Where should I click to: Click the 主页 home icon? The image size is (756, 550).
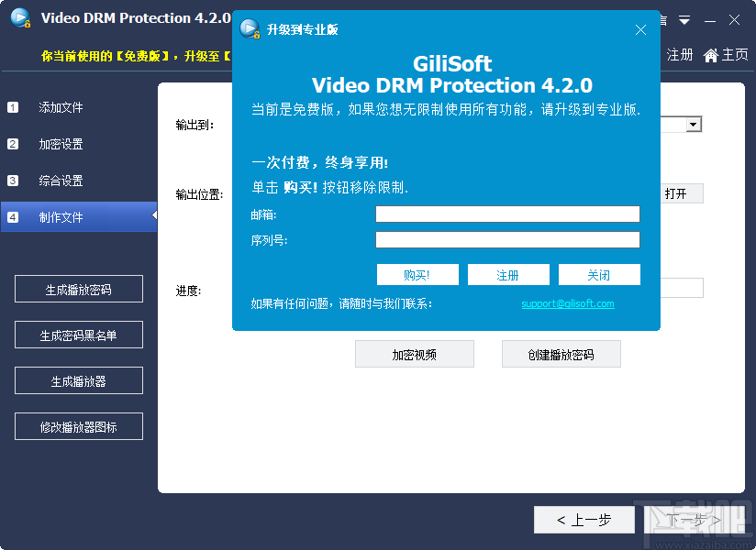(711, 54)
